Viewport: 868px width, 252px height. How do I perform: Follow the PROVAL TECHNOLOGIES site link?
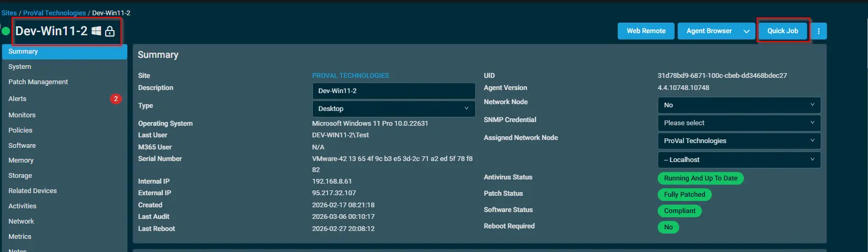[350, 76]
